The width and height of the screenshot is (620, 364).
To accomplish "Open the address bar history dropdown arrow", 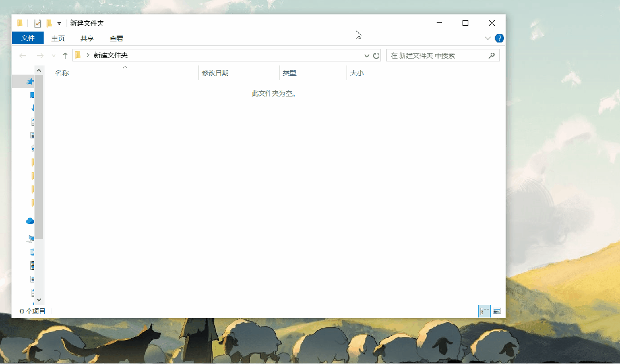I will coord(366,56).
